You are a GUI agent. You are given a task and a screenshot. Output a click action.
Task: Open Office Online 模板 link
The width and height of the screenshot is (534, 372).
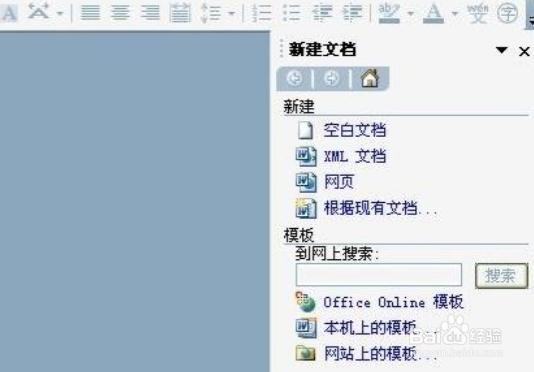(379, 302)
